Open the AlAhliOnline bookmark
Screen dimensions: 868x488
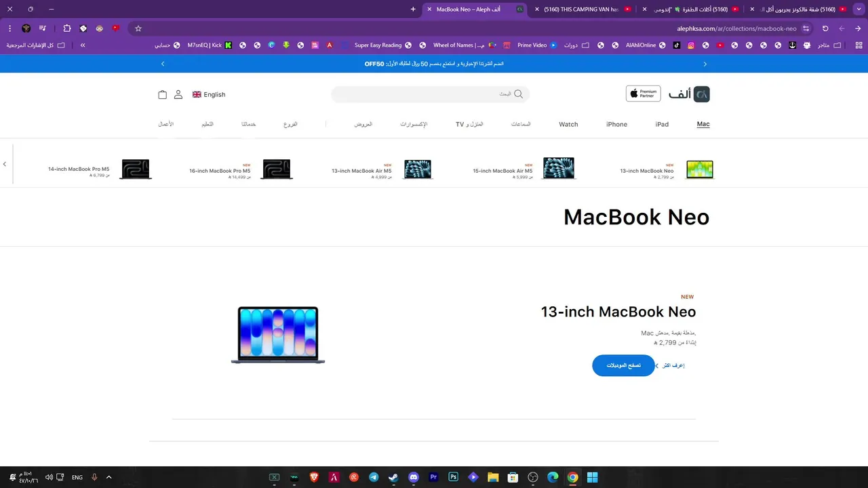646,45
